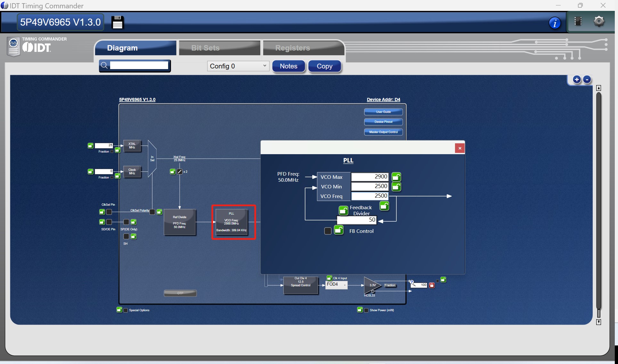Click the Feedback Divider value field showing 50
The height and width of the screenshot is (364, 618).
pos(357,220)
